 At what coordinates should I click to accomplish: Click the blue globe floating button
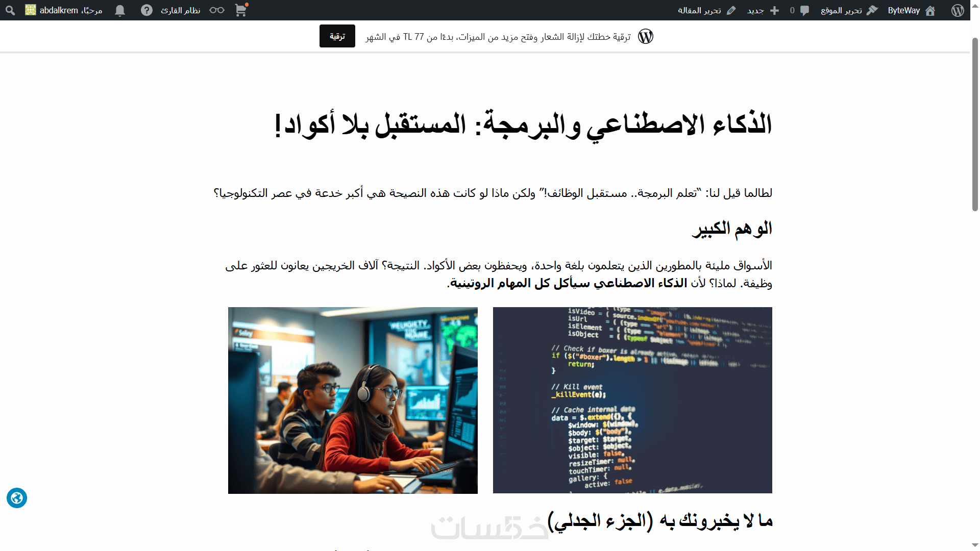[x=17, y=498]
